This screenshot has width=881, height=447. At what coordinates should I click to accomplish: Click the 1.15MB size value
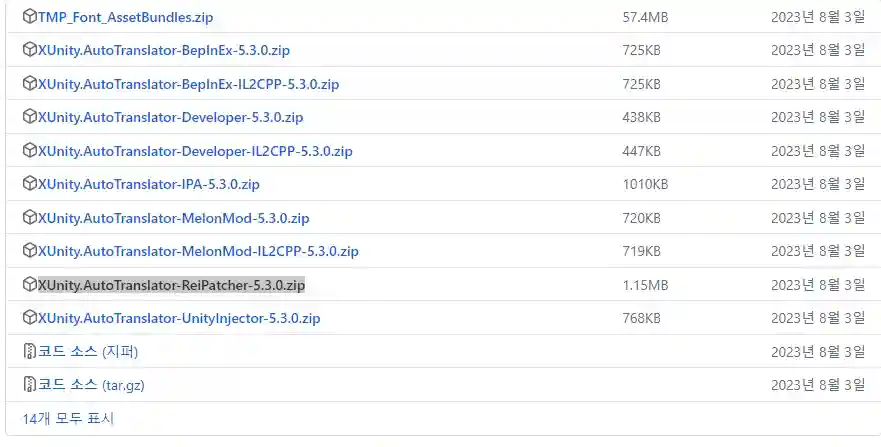coord(645,285)
